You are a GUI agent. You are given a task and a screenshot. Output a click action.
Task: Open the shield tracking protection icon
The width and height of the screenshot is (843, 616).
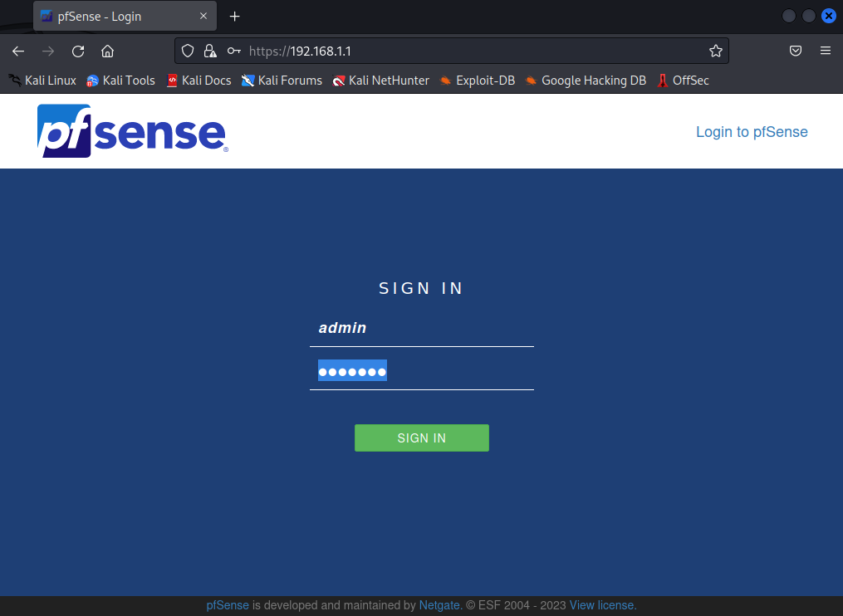tap(188, 51)
